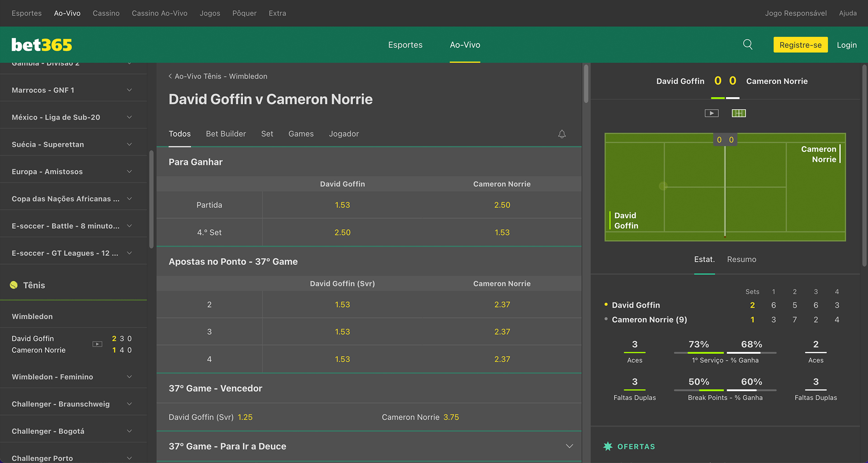
Task: Click the 1º Serviço % Ganha bar
Action: point(725,353)
